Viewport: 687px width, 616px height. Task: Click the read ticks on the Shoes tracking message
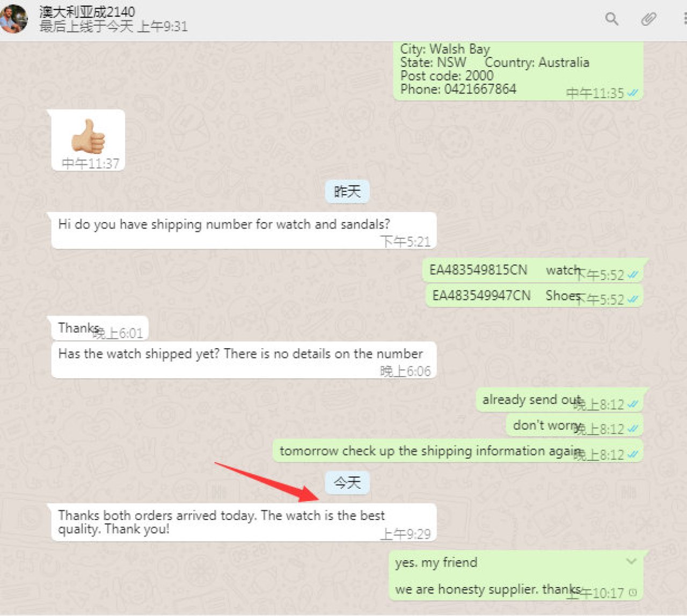(x=633, y=299)
